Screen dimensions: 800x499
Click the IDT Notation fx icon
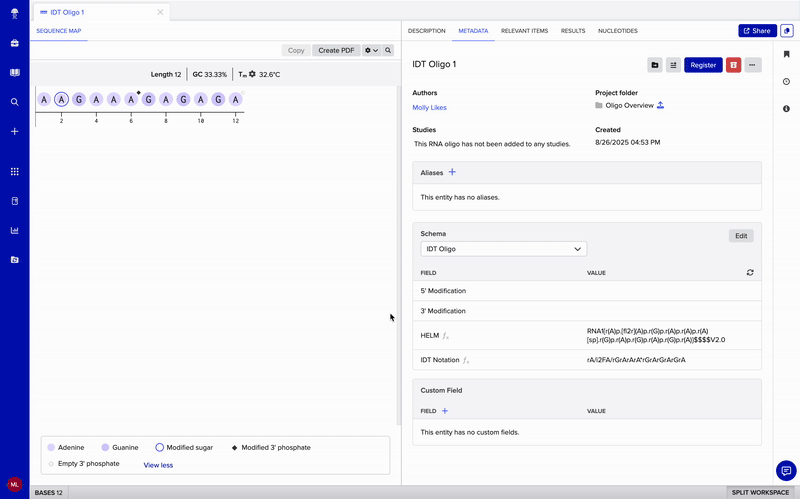[x=465, y=360]
